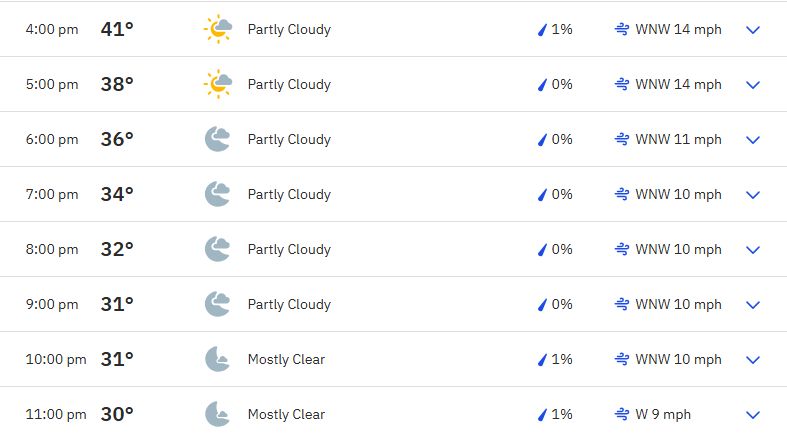Click the mostly clear moon icon at 10:00 pm
Screen dimensions: 787x437
click(217, 359)
